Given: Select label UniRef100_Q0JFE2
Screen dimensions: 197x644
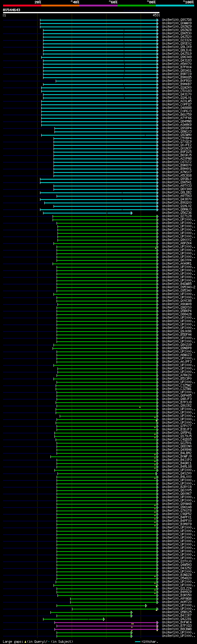Looking at the screenshot, I should [x=177, y=145].
